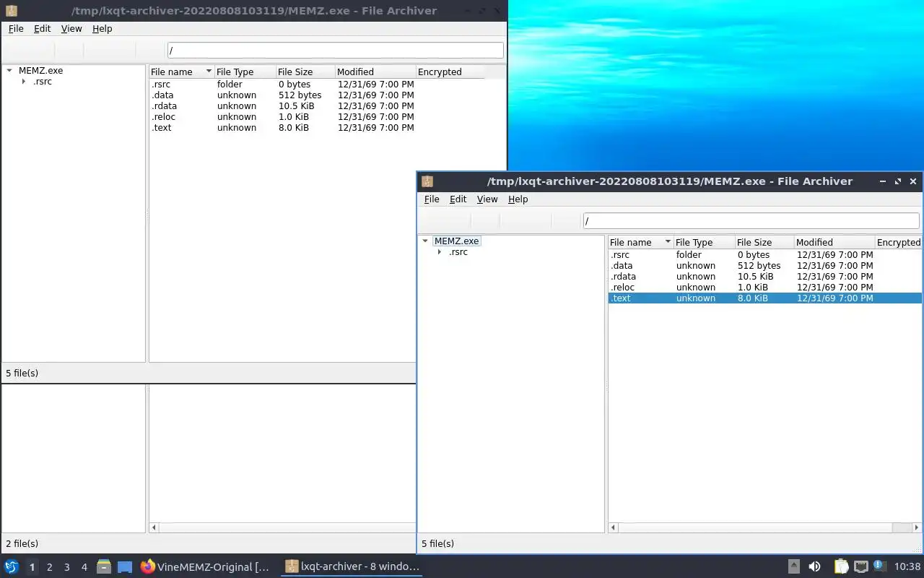Click the path field in front window
This screenshot has height=578, width=924.
coord(751,221)
